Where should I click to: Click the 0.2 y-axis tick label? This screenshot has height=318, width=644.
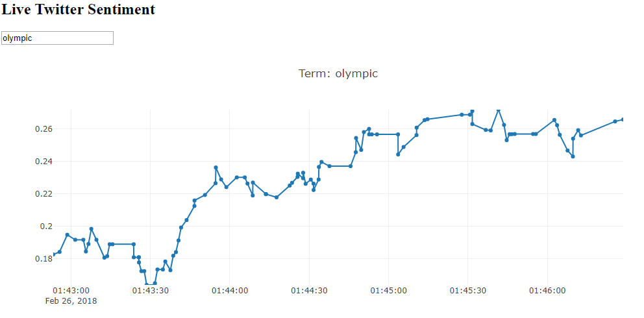(x=47, y=226)
